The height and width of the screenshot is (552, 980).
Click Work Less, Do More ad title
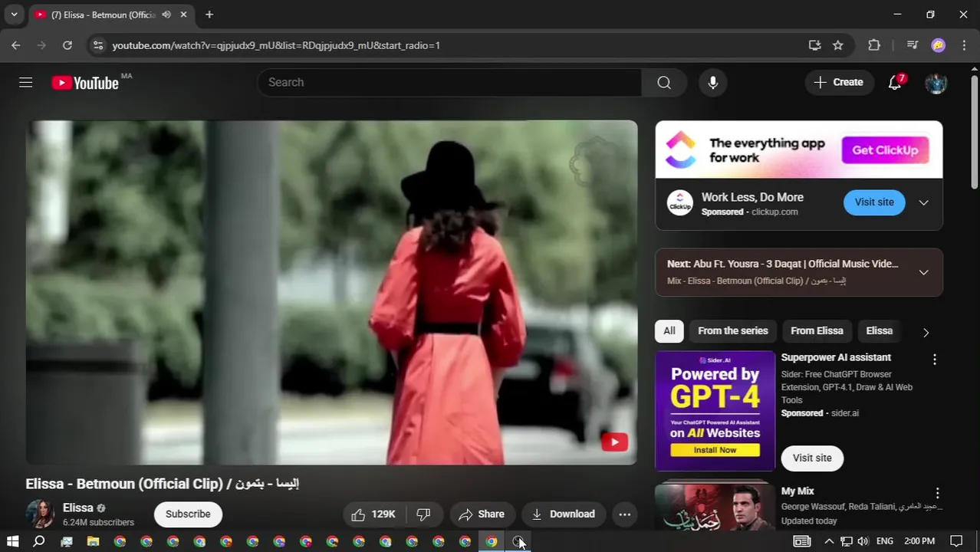pos(752,197)
